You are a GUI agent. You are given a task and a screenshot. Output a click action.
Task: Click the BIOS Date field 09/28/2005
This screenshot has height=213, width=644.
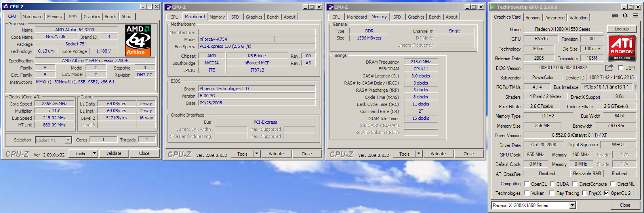257,103
